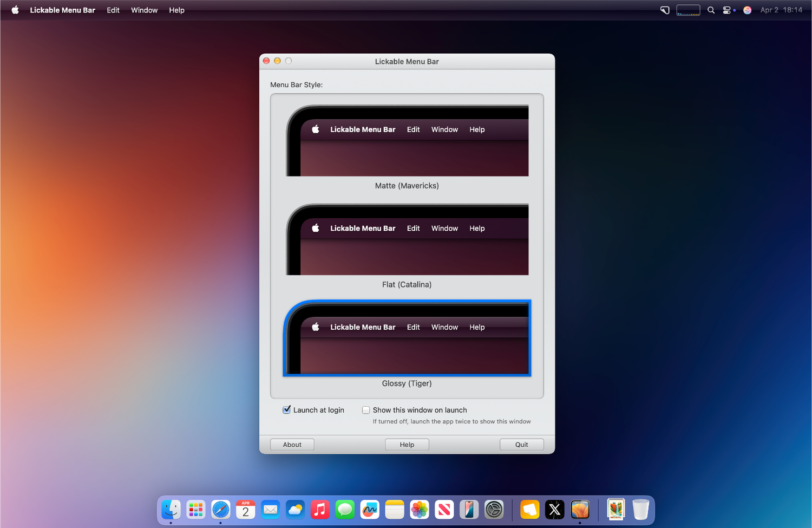Select the Flat (Catalina) style preview
The image size is (812, 528).
click(407, 239)
